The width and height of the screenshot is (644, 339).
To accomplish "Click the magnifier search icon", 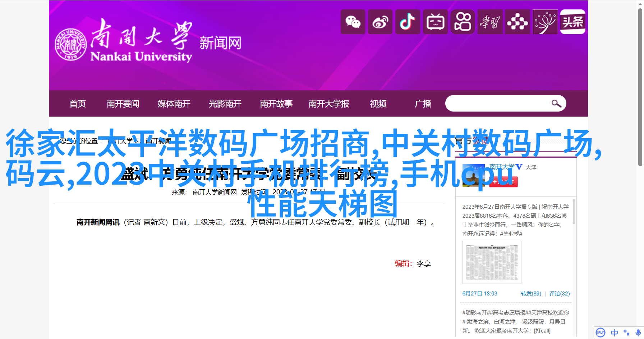I will click(556, 104).
